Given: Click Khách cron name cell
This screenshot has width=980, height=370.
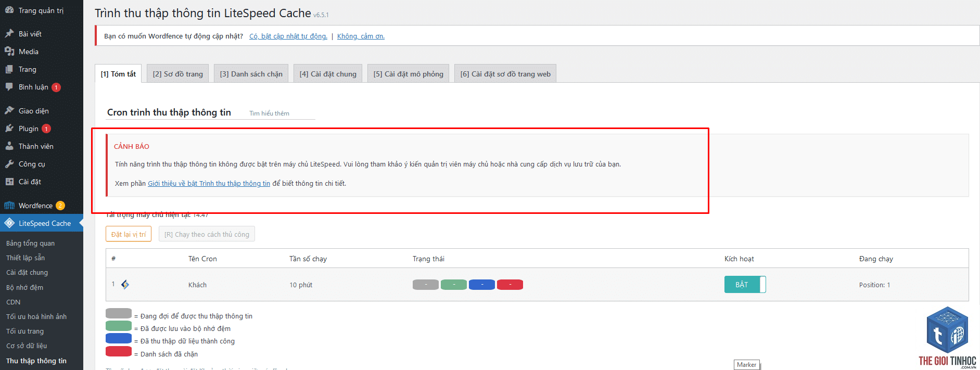Looking at the screenshot, I should (x=197, y=285).
